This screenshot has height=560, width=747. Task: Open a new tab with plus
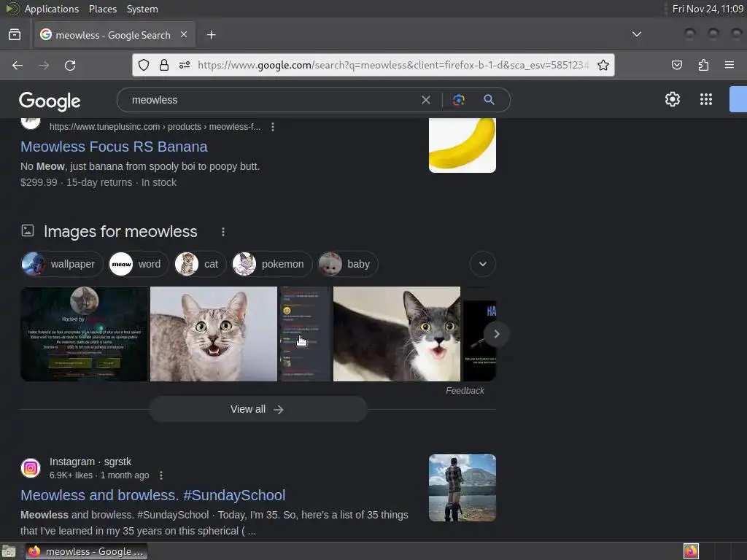click(x=211, y=35)
